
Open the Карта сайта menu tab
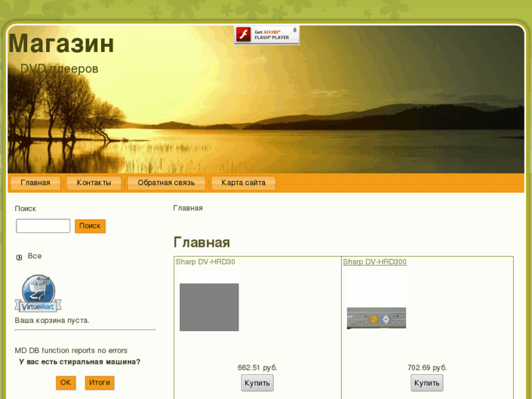[243, 183]
